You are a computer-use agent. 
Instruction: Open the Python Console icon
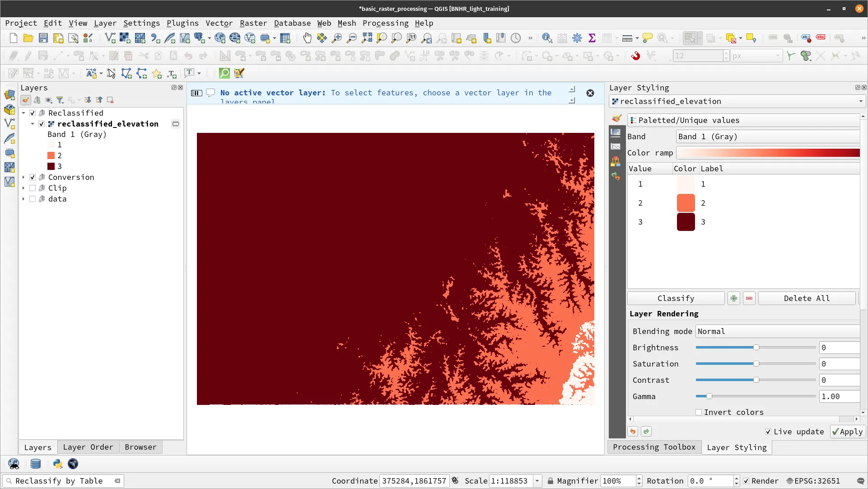point(57,464)
